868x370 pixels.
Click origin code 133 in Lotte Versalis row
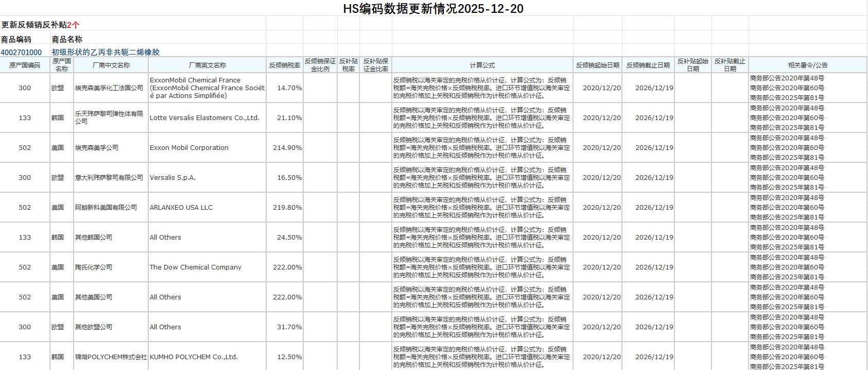click(x=25, y=118)
